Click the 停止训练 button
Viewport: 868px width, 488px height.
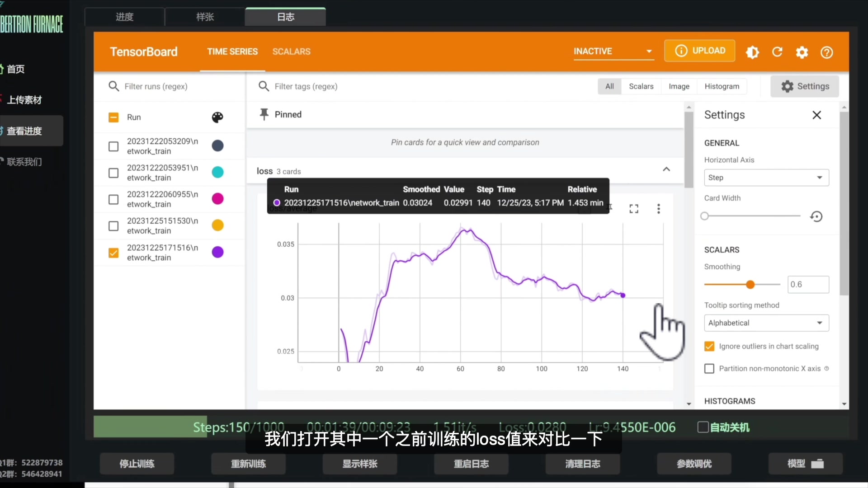(137, 464)
